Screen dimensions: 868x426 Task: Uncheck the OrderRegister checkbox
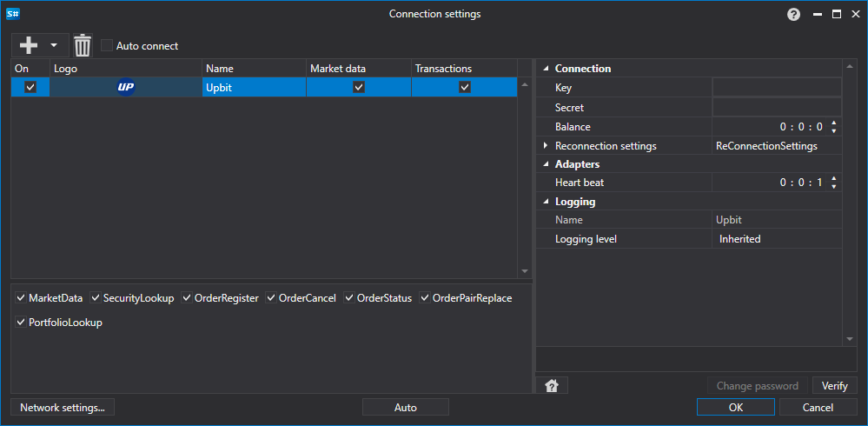click(187, 298)
